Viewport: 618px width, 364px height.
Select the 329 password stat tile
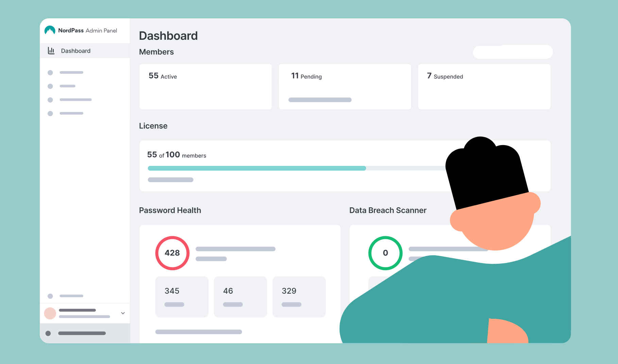[x=299, y=296]
